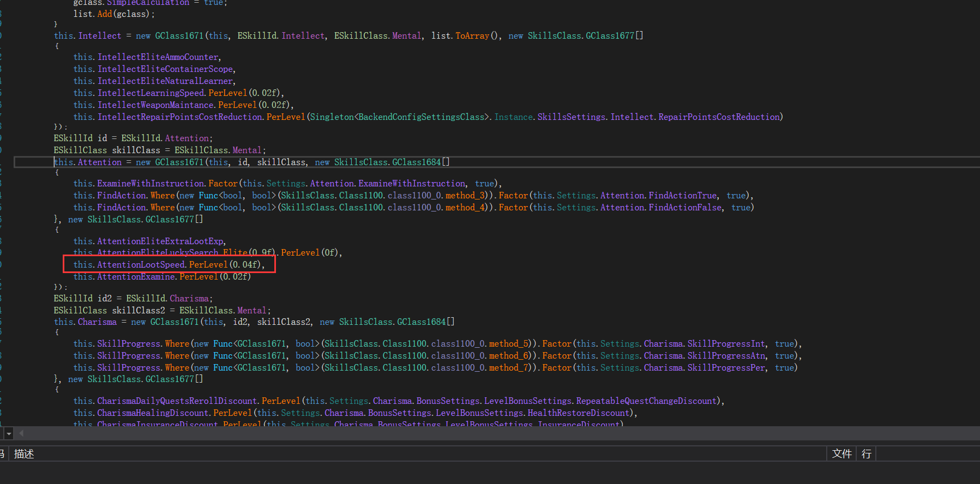Open the SkillProgressAtn setting reference
980x484 pixels.
coord(726,356)
